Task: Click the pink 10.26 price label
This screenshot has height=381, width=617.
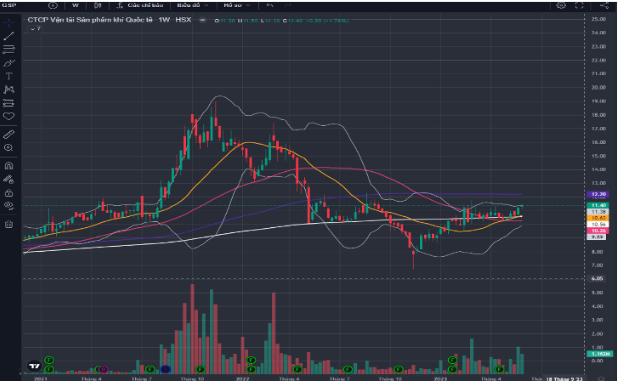Action: point(598,230)
